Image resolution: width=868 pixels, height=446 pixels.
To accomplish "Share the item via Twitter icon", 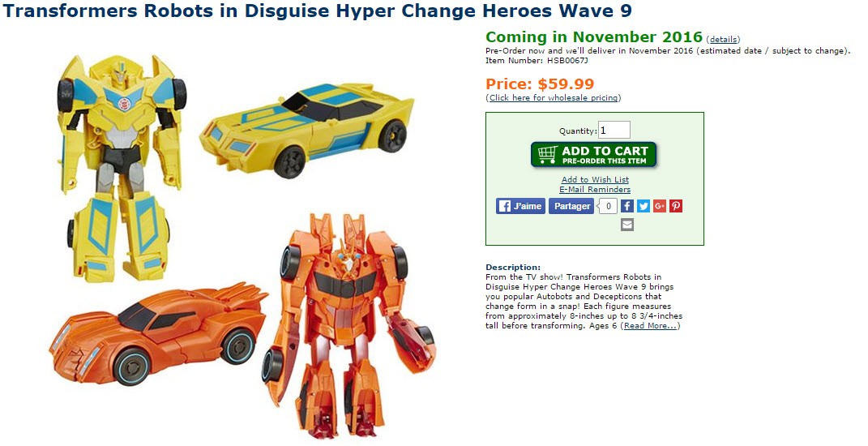I will [x=644, y=206].
